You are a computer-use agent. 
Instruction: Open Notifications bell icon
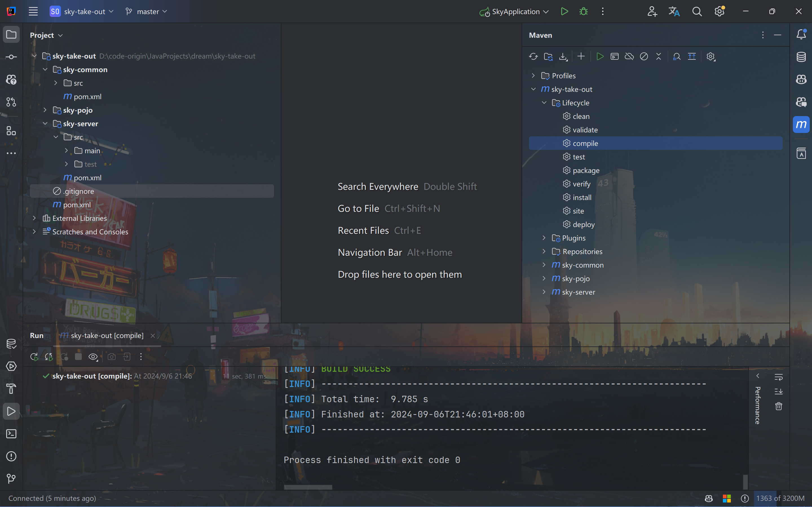[801, 34]
